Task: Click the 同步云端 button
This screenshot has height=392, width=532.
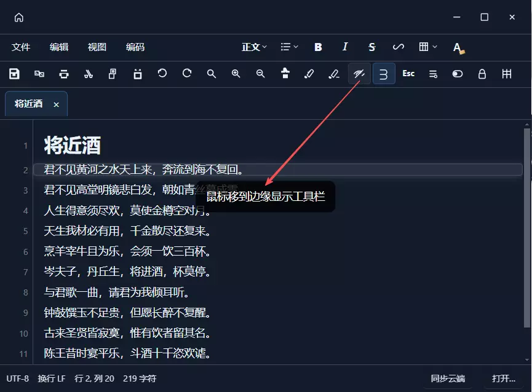Action: click(448, 378)
